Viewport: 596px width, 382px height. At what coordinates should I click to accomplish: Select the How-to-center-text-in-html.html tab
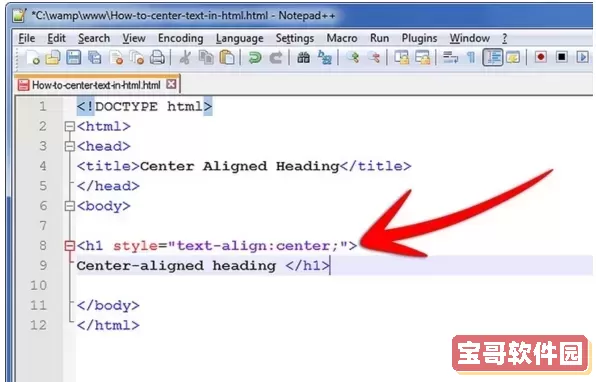coord(97,85)
